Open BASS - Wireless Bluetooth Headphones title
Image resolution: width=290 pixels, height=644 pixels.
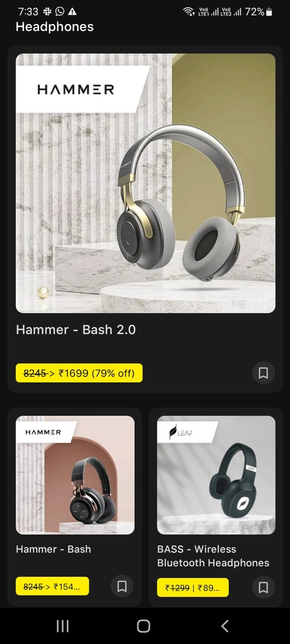coord(213,556)
